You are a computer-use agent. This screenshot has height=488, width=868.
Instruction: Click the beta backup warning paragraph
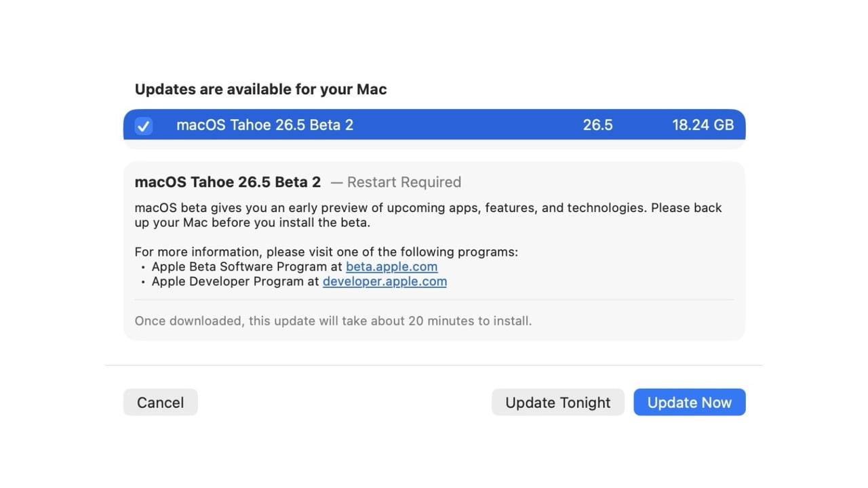(427, 214)
